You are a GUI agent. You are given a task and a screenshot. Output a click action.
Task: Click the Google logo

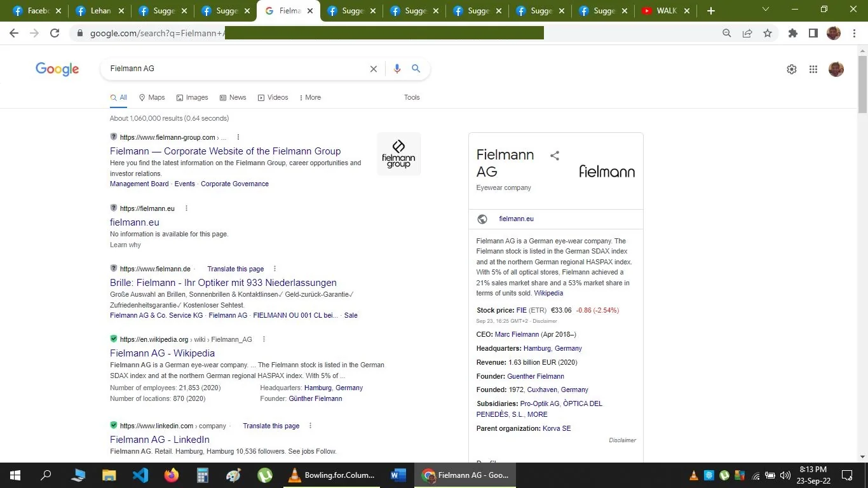pyautogui.click(x=57, y=69)
